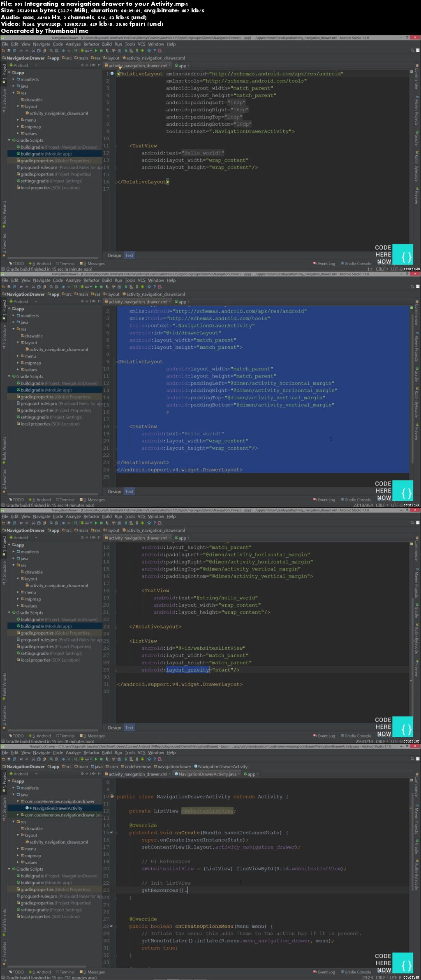Collapse Gradle Scripts node in top frame
Image resolution: width=421 pixels, height=980 pixels.
[9, 140]
